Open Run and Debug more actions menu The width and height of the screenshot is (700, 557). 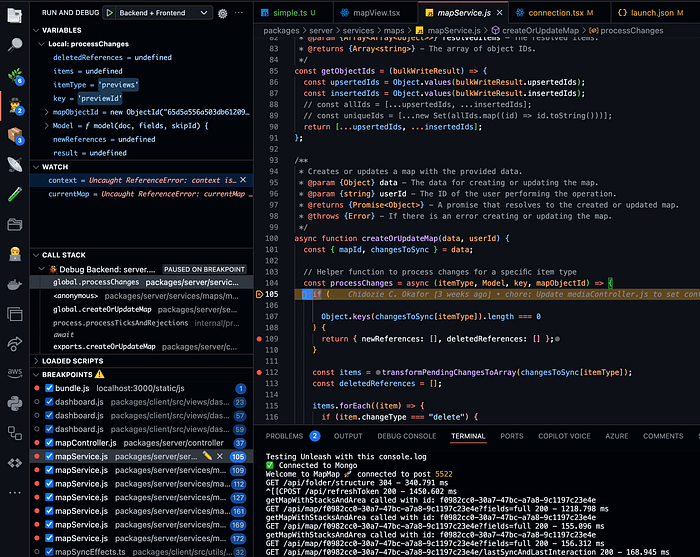point(239,13)
